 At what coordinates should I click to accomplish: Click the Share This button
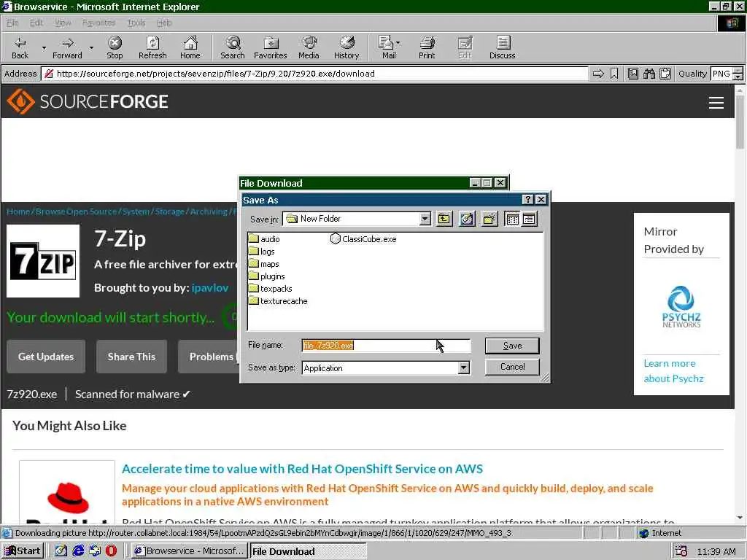coord(131,356)
